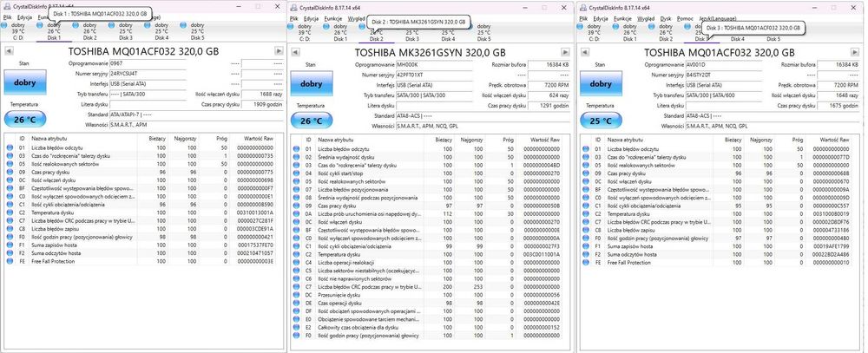Click status icon of Liczba prób uruchomienia osi, middle window

point(296,213)
